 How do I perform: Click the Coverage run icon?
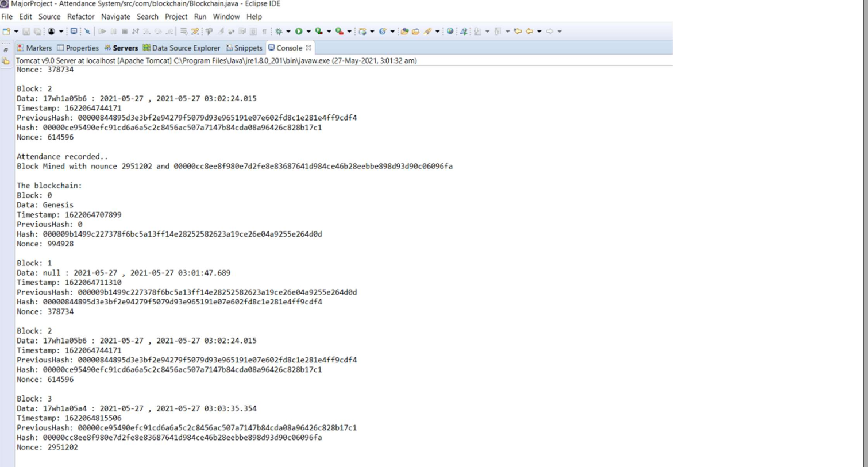click(318, 31)
